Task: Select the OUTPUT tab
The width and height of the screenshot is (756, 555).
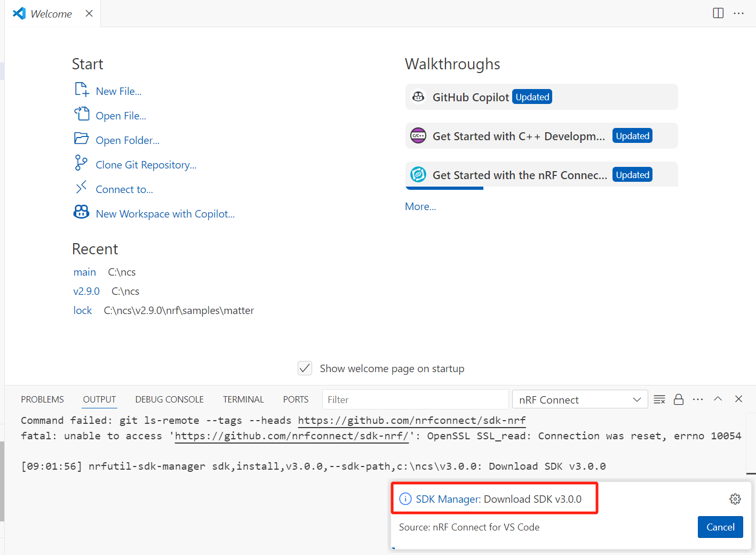Action: click(99, 399)
